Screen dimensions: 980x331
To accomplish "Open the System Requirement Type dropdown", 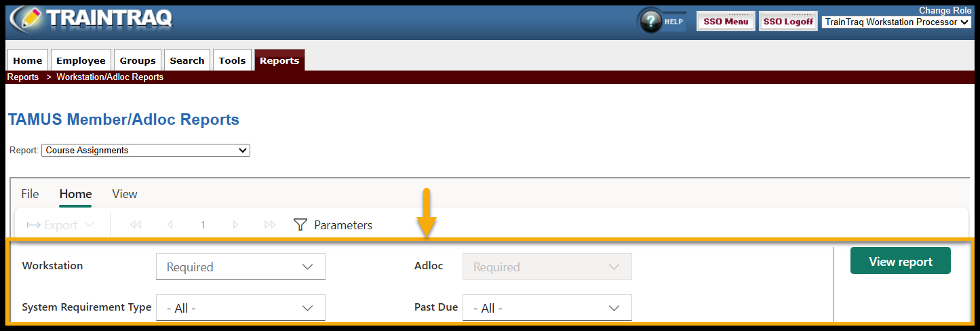I will point(241,308).
